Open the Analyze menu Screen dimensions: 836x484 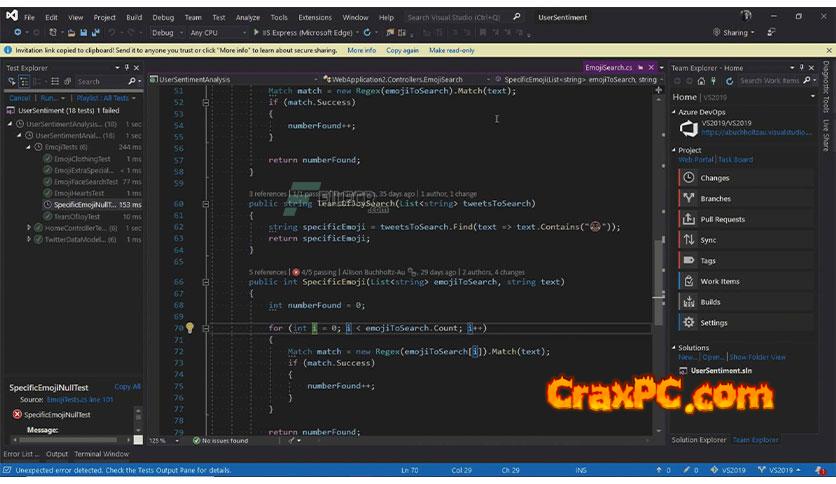tap(247, 17)
